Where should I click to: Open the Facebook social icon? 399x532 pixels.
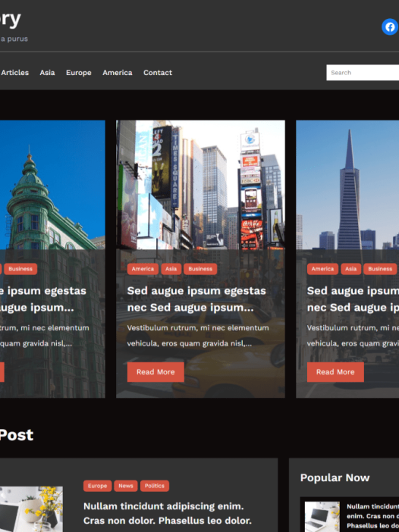coord(390,27)
